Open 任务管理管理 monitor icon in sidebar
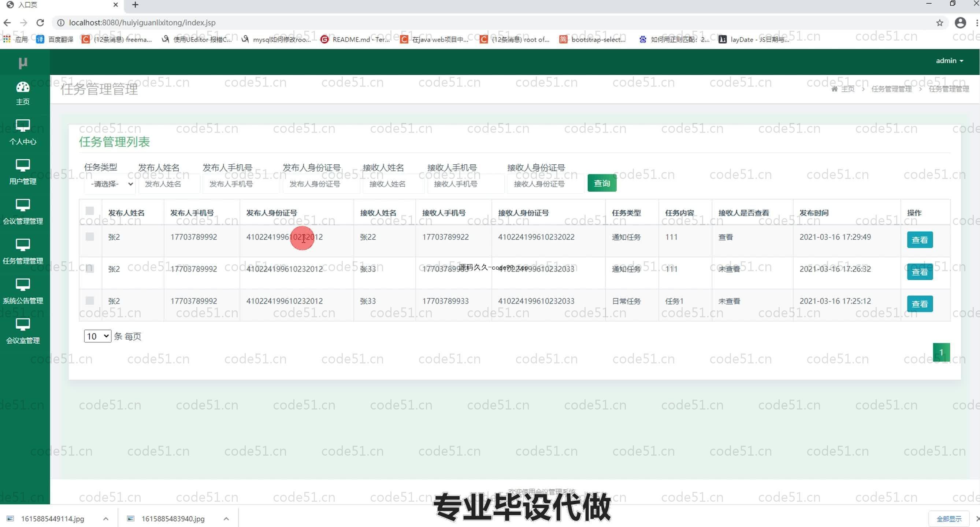Image resolution: width=980 pixels, height=527 pixels. [x=23, y=245]
